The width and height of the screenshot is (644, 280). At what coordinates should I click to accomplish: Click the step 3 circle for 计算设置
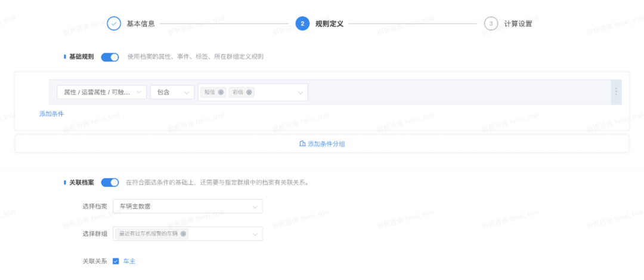pyautogui.click(x=491, y=23)
